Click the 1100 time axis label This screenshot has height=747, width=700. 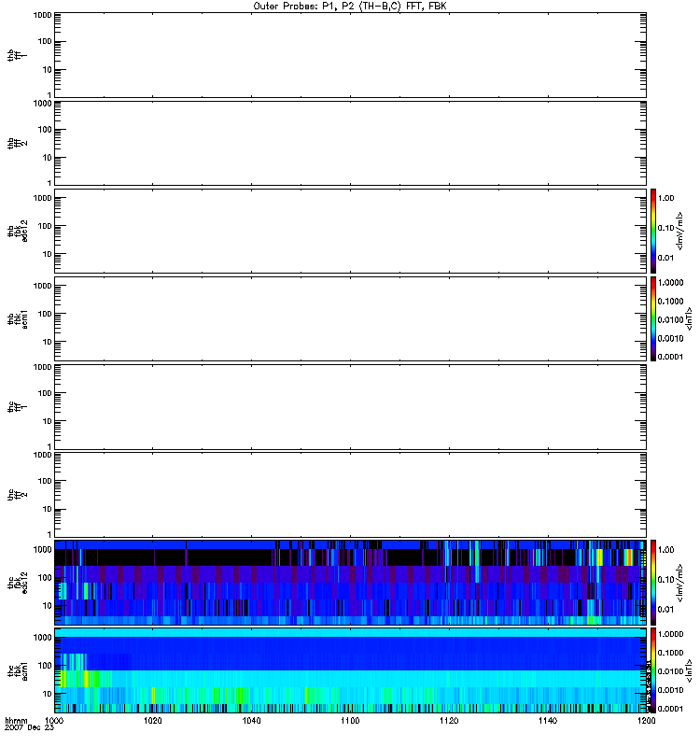(x=350, y=722)
